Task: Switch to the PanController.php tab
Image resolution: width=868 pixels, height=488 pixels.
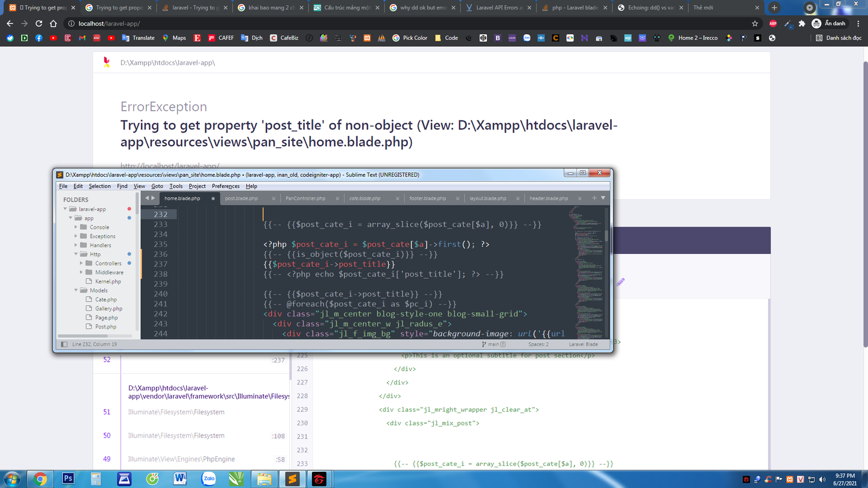Action: (x=305, y=198)
